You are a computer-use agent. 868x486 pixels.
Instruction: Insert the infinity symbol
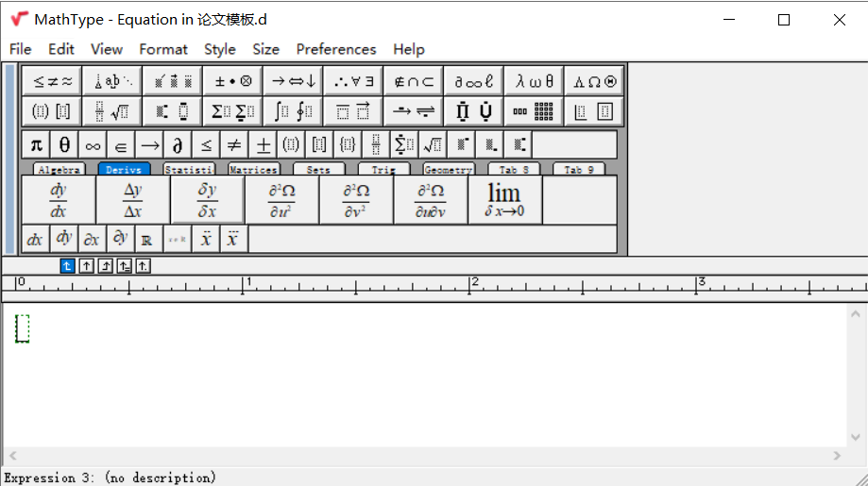tap(93, 145)
